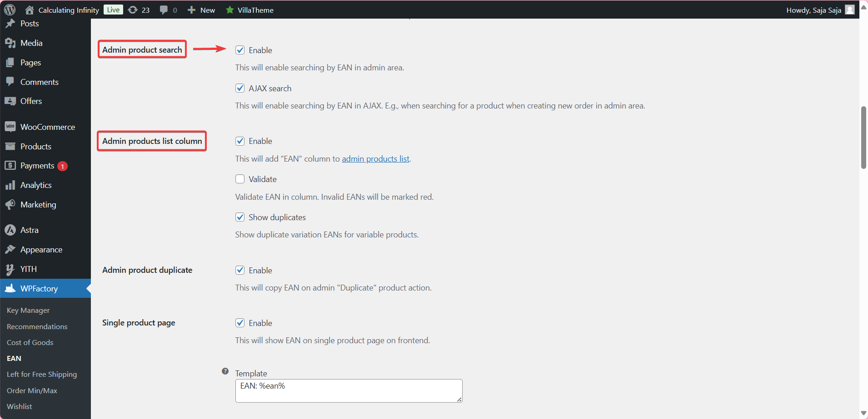
Task: Click inside the EAN Template text field
Action: pos(348,390)
